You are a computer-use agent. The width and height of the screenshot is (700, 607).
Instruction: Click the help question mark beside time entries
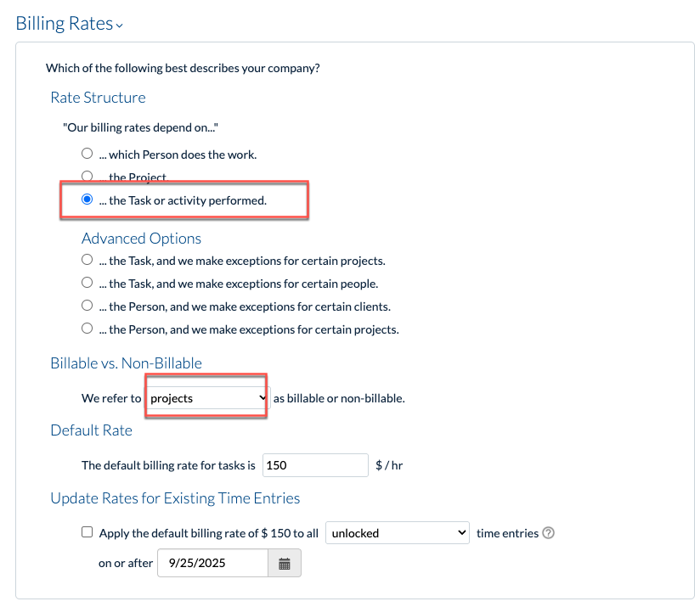[x=548, y=533]
